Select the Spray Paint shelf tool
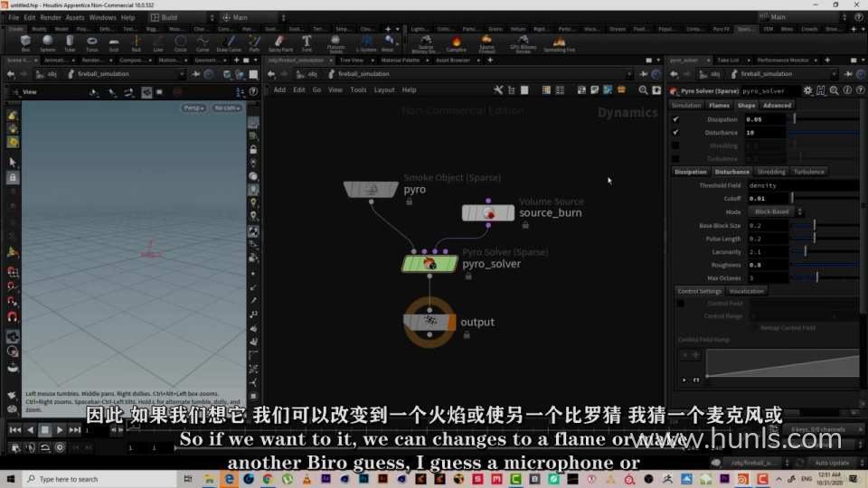Viewport: 868px width, 488px height. click(280, 42)
